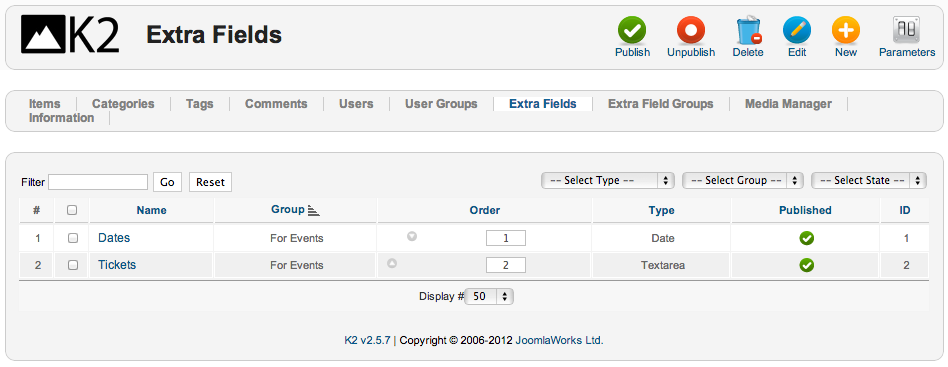Image resolution: width=948 pixels, height=367 pixels.
Task: Switch to the Categories tab
Action: tap(123, 104)
